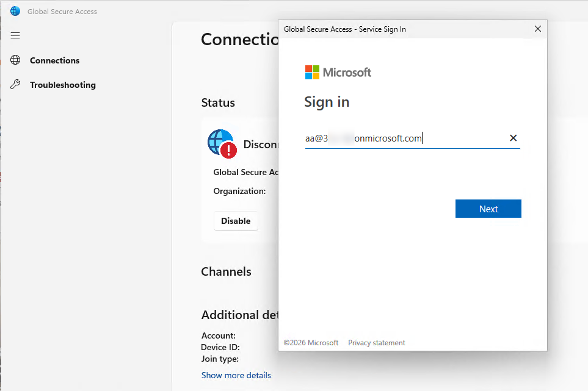
Task: Click the Microsoft logo in sign-in dialog
Action: [338, 73]
